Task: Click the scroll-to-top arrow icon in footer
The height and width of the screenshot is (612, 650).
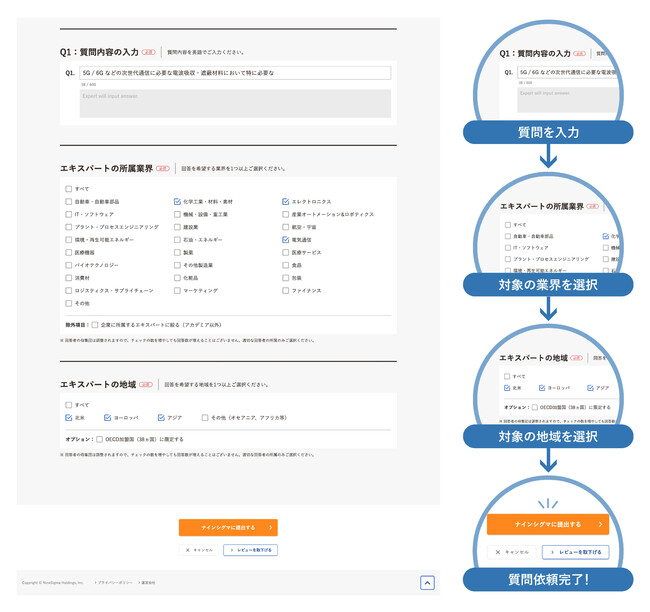Action: pos(427,583)
